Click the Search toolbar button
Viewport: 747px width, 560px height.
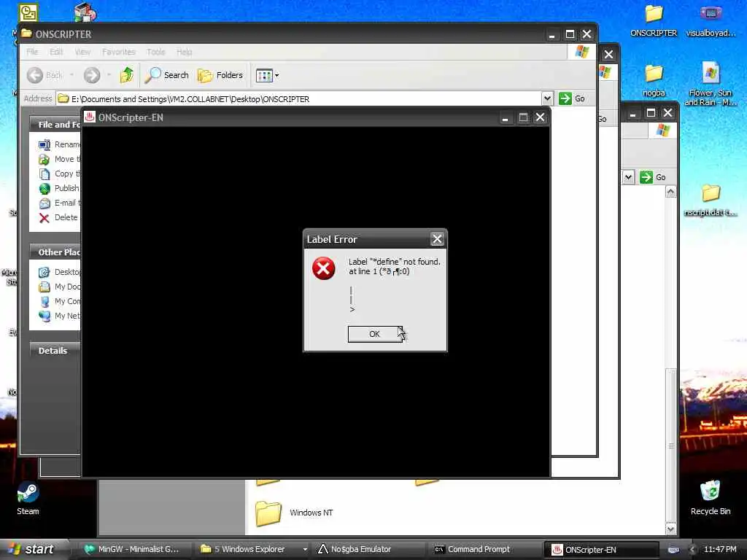167,75
